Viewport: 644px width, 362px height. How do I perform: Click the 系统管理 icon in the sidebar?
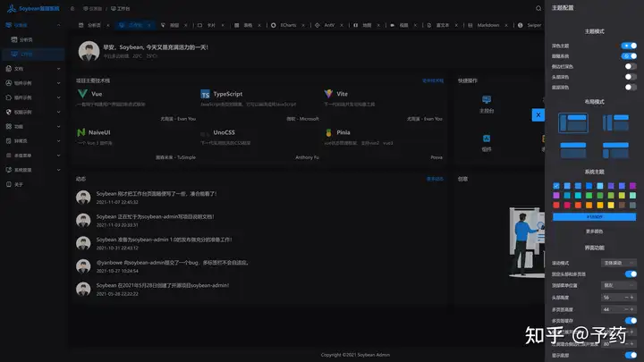coord(9,170)
